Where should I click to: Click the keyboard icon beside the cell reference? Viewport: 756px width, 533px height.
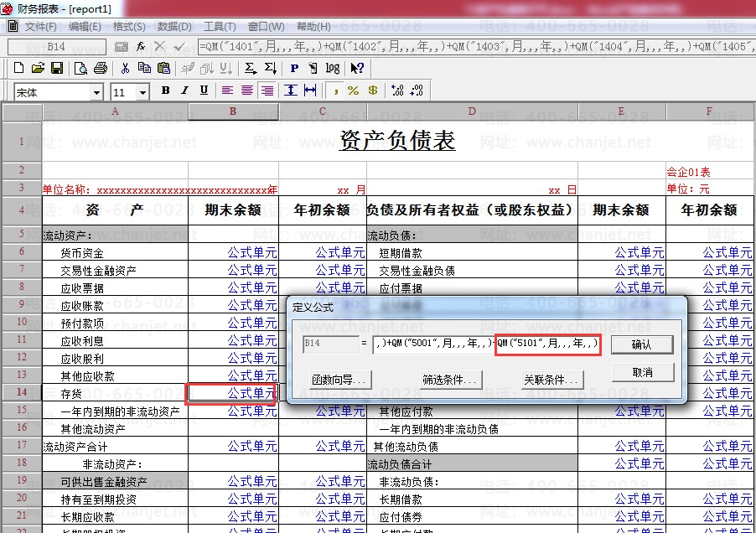click(x=121, y=47)
